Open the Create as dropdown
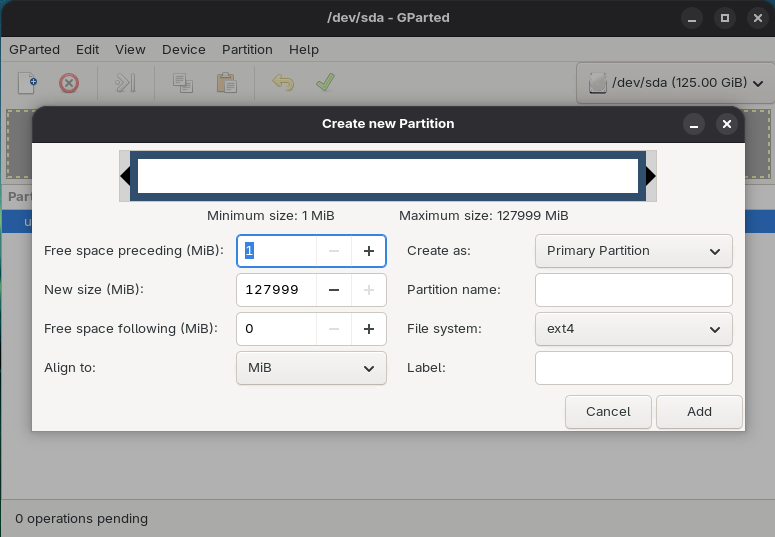Screen dimensions: 775x537 click(633, 251)
